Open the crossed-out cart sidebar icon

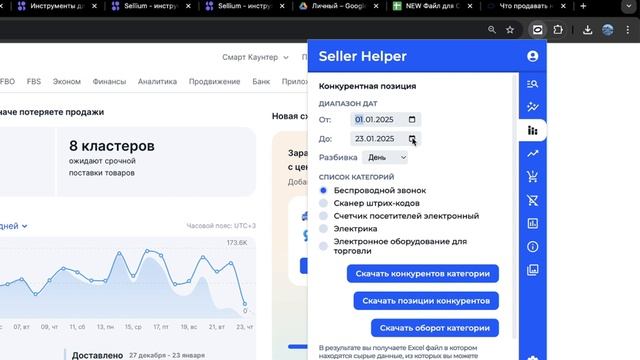(x=532, y=200)
